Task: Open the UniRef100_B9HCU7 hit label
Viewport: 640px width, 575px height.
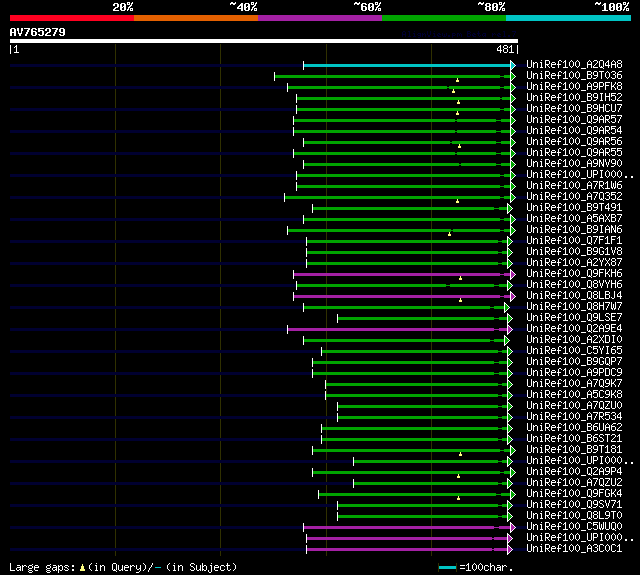Action: [x=574, y=109]
